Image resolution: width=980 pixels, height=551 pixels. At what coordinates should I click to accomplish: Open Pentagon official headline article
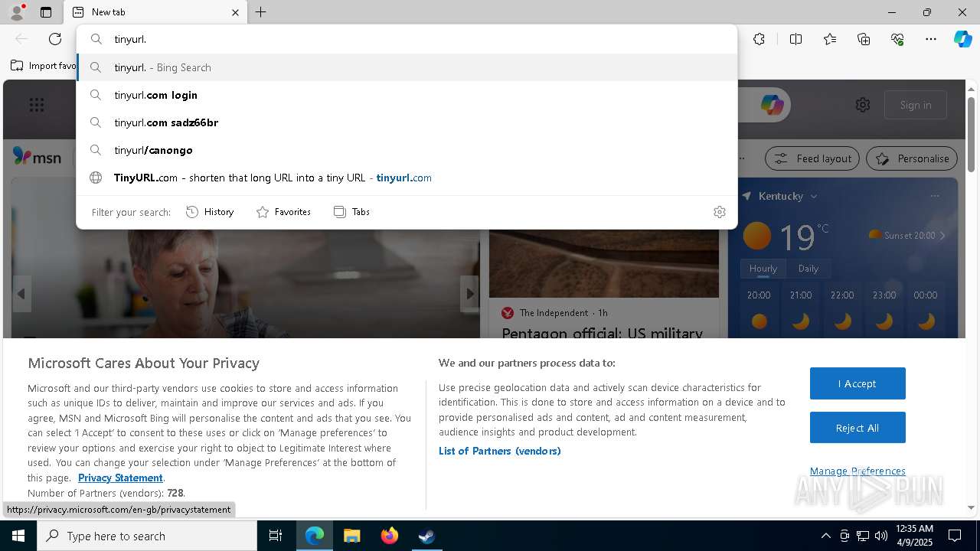(x=603, y=332)
